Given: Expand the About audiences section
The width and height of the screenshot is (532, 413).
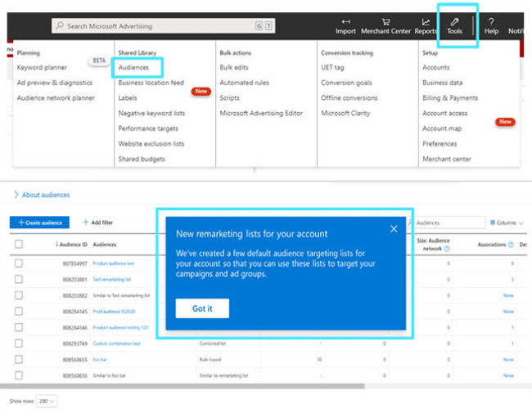Looking at the screenshot, I should point(16,195).
